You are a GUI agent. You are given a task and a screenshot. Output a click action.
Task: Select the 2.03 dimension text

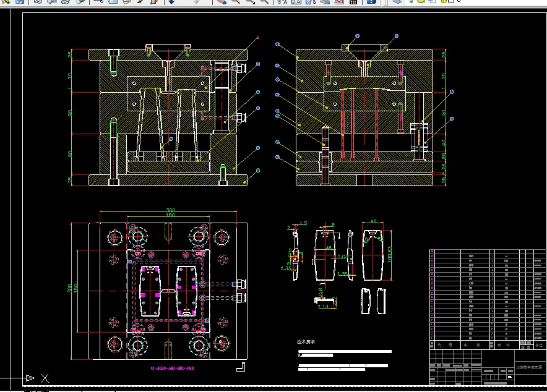pos(343,257)
